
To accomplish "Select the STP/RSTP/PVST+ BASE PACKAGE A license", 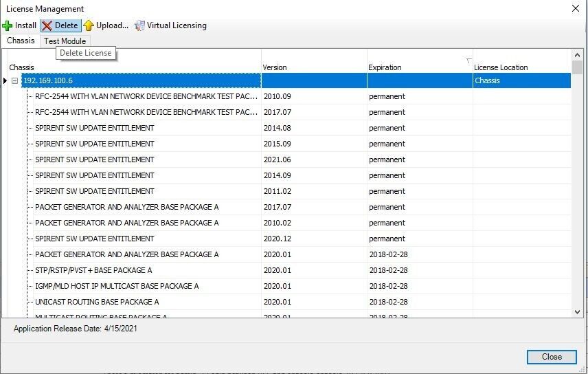I will coord(93,270).
